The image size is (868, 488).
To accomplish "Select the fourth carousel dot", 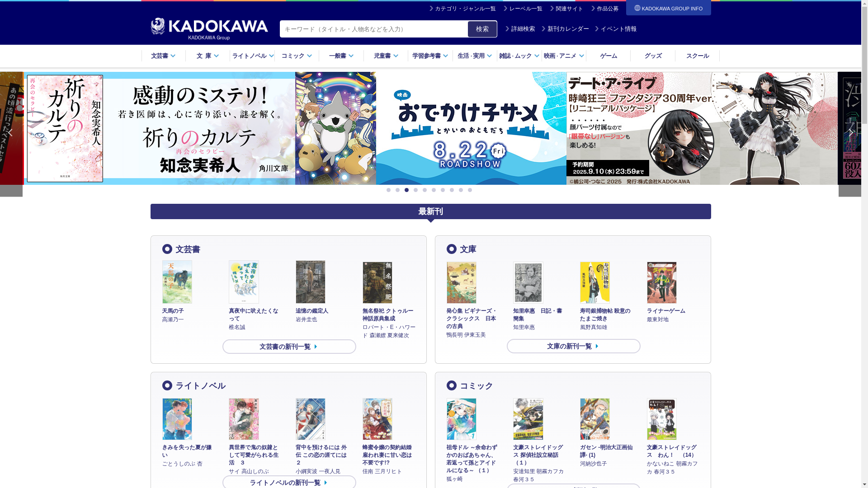I will pyautogui.click(x=415, y=190).
